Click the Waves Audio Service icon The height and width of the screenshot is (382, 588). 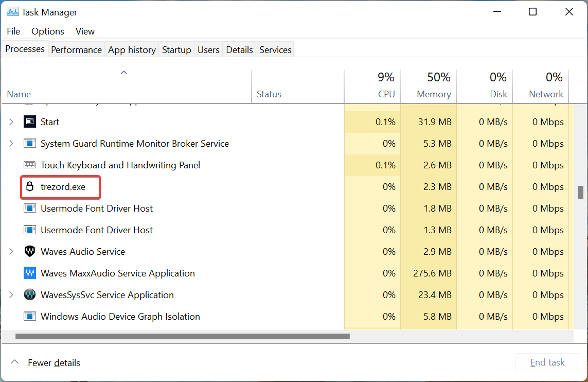tap(30, 251)
